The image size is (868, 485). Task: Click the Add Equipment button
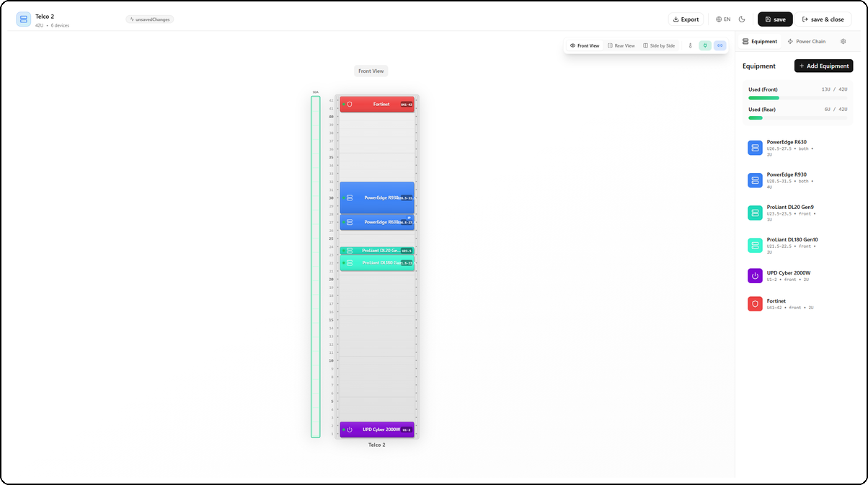pyautogui.click(x=823, y=66)
